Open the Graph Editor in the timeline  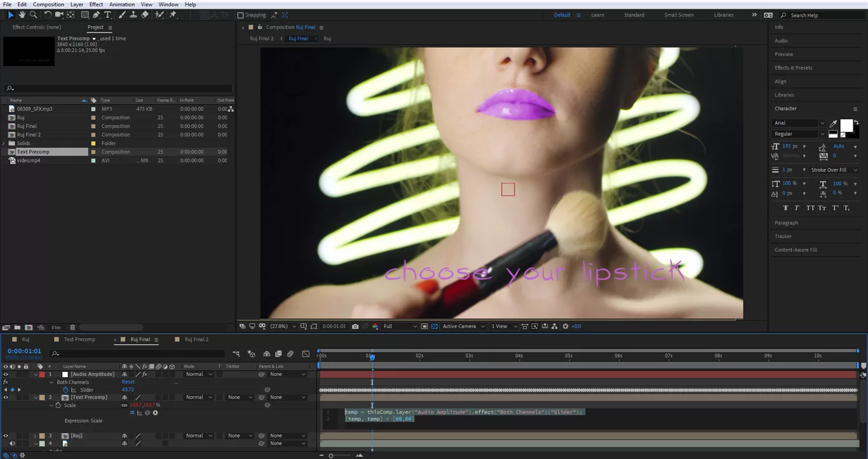(x=306, y=354)
